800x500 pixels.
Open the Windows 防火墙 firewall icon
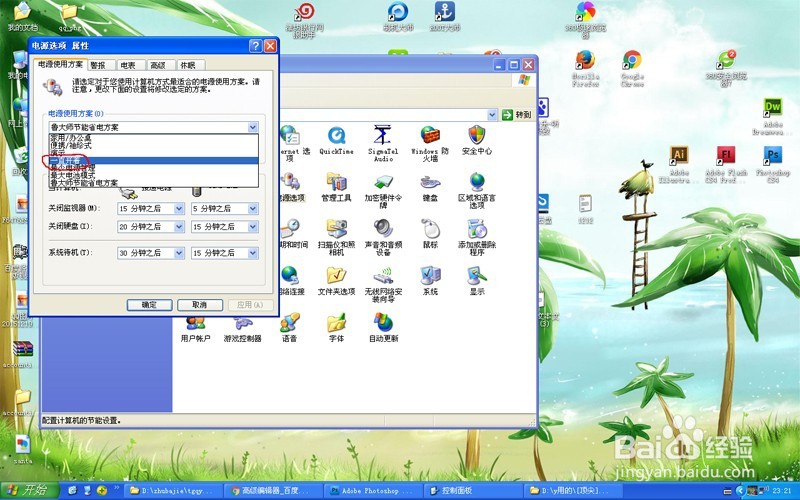click(430, 143)
